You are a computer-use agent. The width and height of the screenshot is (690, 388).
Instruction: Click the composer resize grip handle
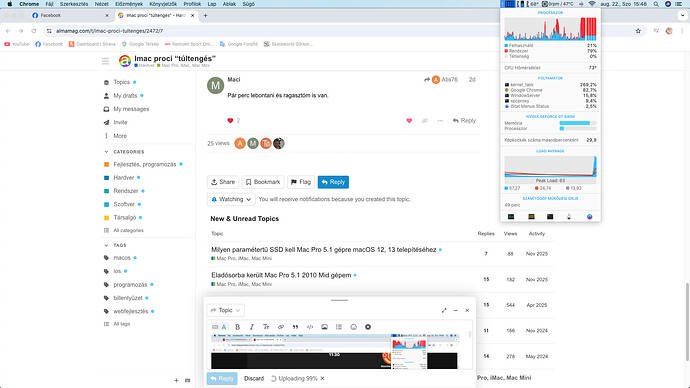pos(339,300)
